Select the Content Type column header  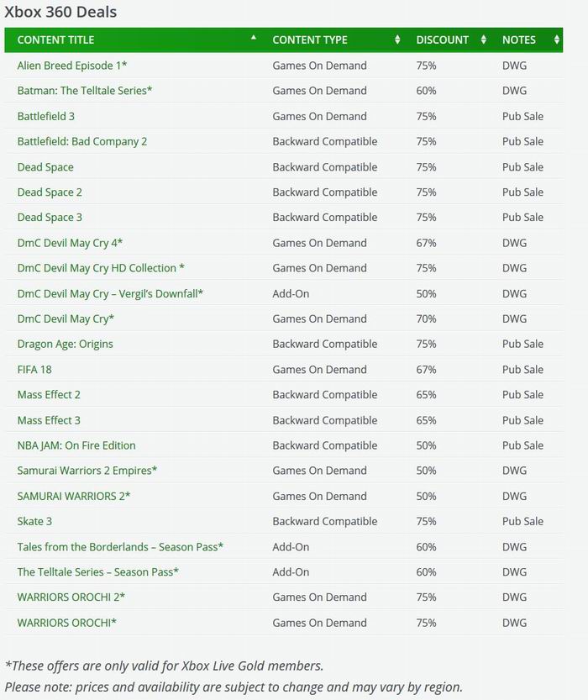click(310, 39)
